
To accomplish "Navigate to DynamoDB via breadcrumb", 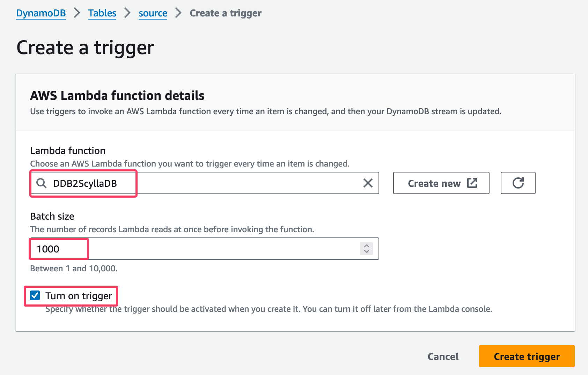I will [x=41, y=13].
